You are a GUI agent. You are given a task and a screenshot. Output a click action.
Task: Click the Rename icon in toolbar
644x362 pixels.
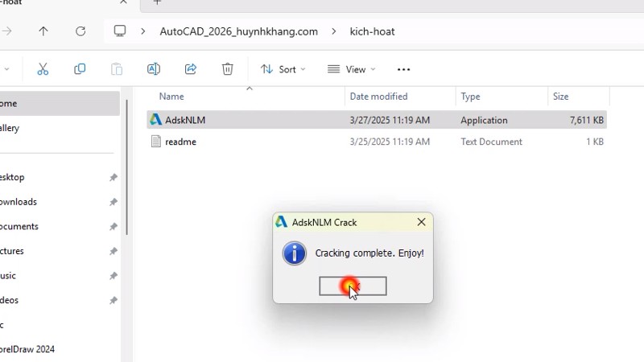pyautogui.click(x=154, y=69)
